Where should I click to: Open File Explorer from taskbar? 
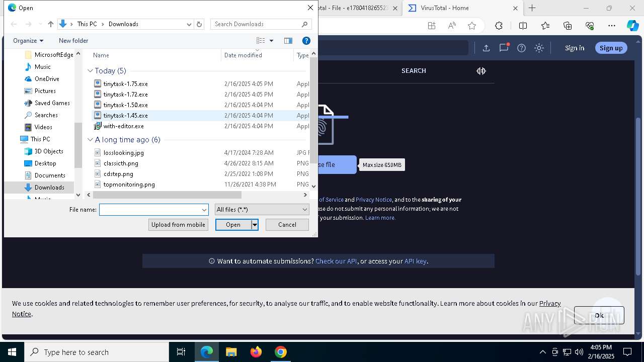pos(231,352)
